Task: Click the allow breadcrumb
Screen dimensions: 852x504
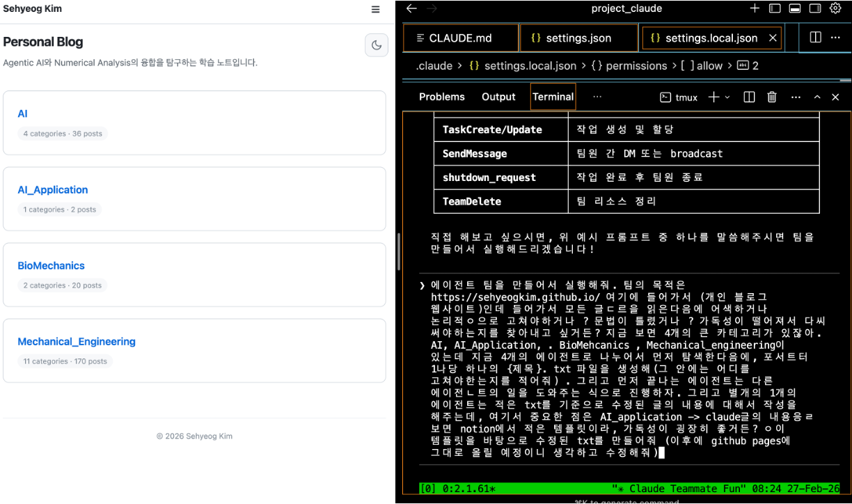Action: tap(702, 65)
